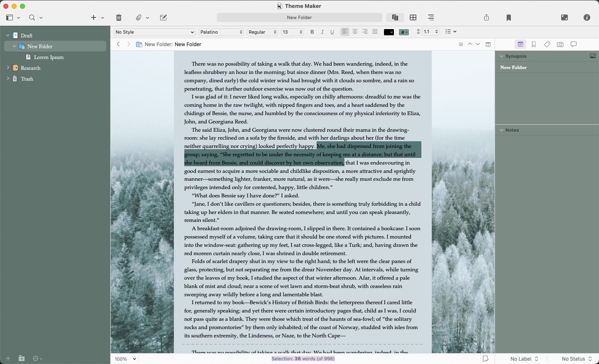The width and height of the screenshot is (599, 364).
Task: Open the Synopsis section header in the inspector
Action: pyautogui.click(x=516, y=56)
